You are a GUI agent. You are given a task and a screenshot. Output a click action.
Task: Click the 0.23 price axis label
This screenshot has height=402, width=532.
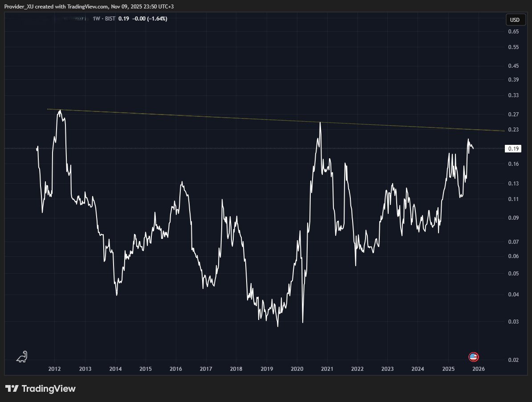point(513,130)
